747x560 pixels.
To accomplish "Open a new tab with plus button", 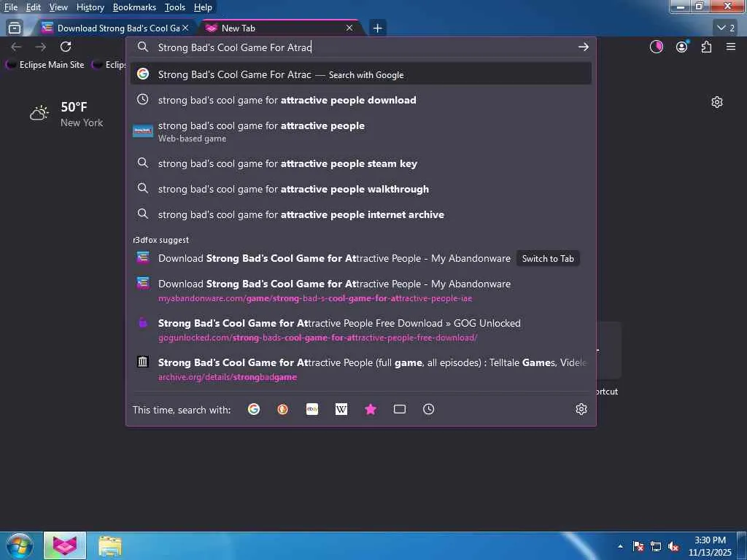I will pos(378,28).
